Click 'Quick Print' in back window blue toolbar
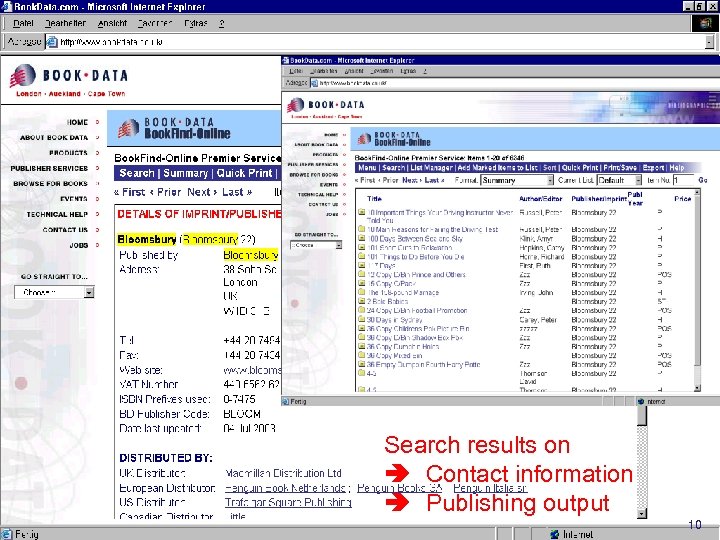The width and height of the screenshot is (720, 540). point(244,173)
